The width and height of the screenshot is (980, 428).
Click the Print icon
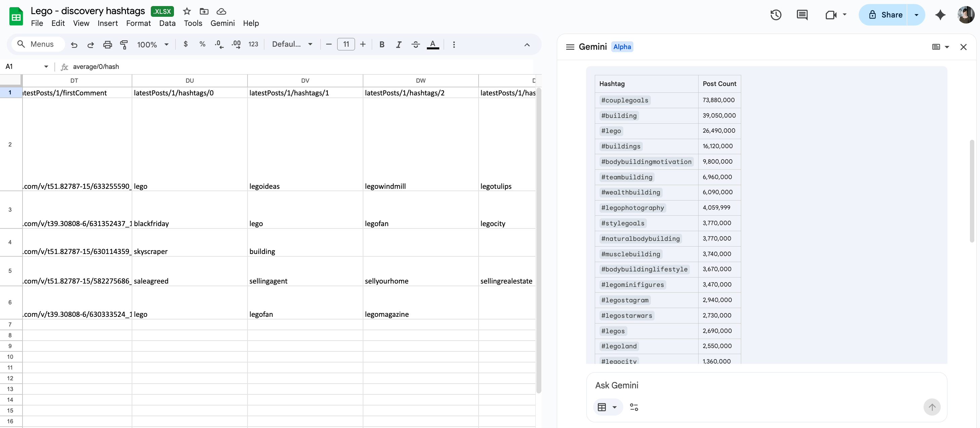click(x=108, y=44)
